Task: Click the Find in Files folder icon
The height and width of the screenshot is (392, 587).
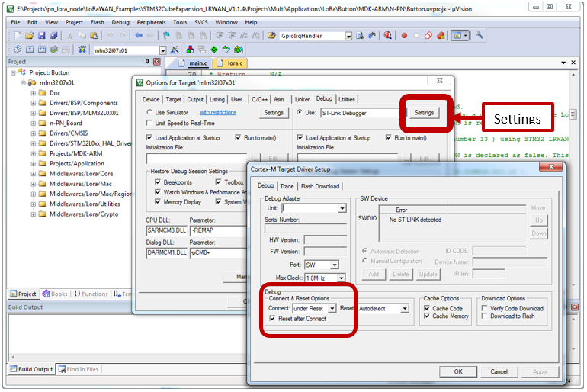Action: pyautogui.click(x=272, y=36)
